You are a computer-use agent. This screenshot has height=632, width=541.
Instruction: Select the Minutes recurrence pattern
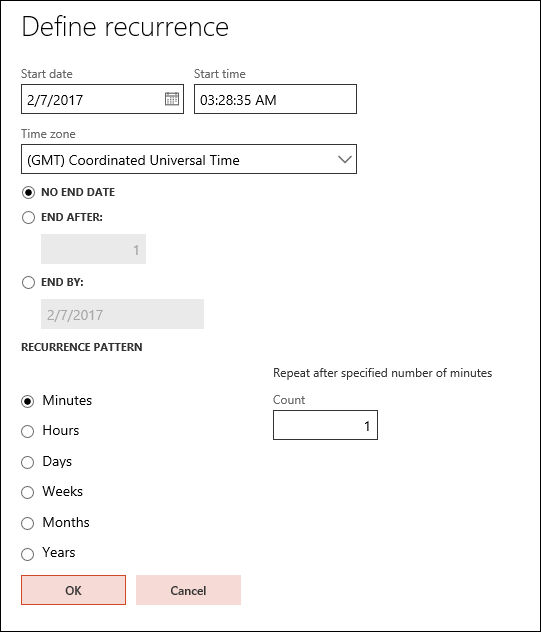pyautogui.click(x=27, y=401)
